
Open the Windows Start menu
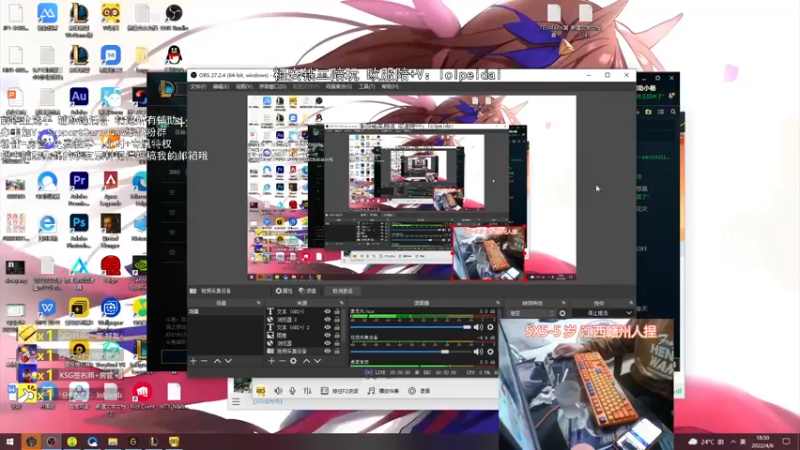(10, 442)
